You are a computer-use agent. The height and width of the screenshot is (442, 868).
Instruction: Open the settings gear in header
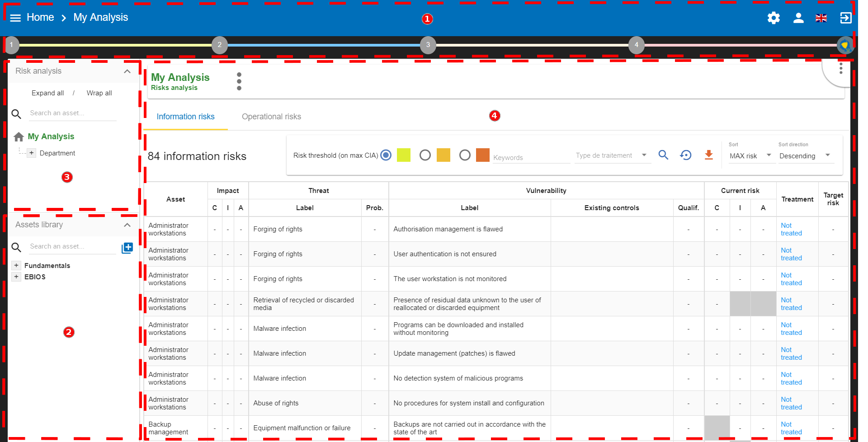(x=774, y=18)
